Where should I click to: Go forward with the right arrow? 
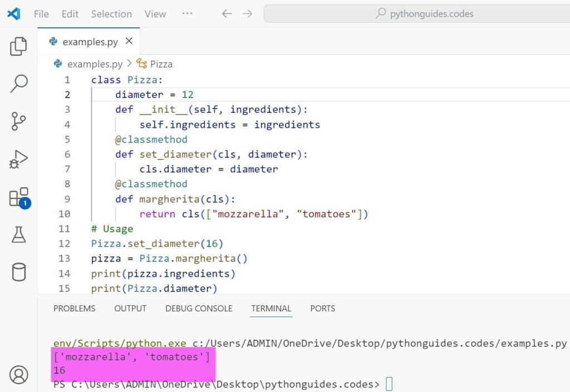[x=248, y=14]
